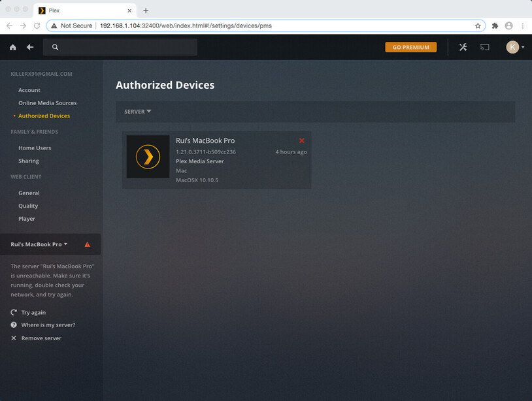
Task: Click the search magnifier icon
Action: (x=56, y=47)
